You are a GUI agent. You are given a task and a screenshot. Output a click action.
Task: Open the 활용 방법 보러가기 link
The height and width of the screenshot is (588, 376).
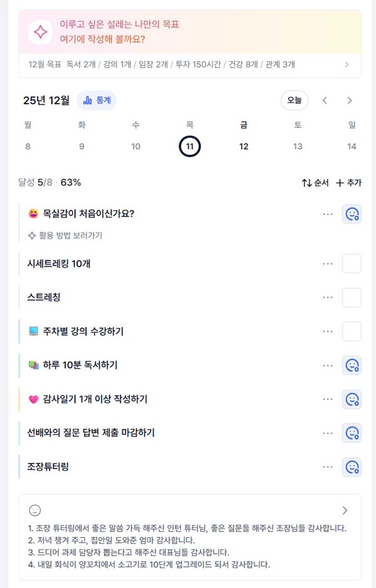click(65, 235)
